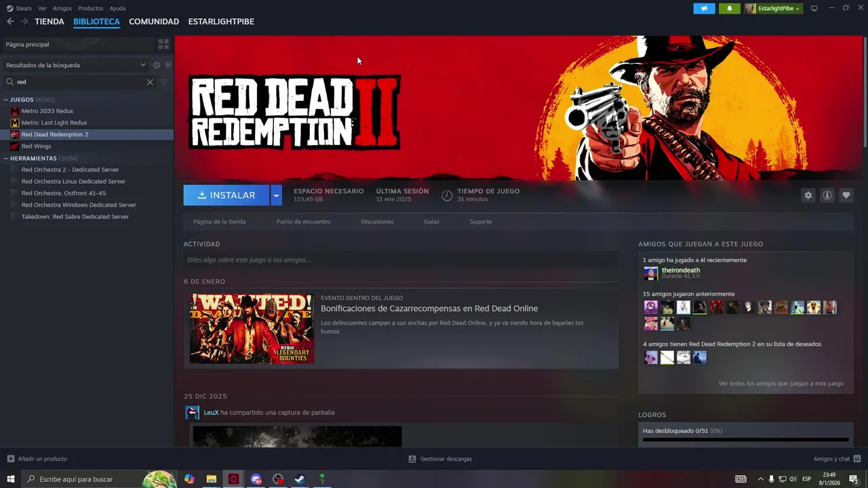Click the library search field
Screen dimensions: 868x488
click(79, 82)
